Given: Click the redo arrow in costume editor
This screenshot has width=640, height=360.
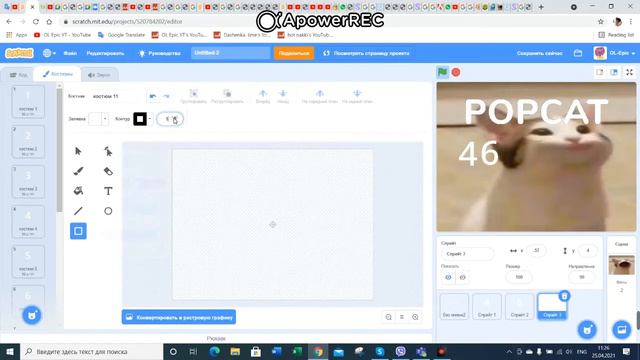Looking at the screenshot, I should point(167,96).
